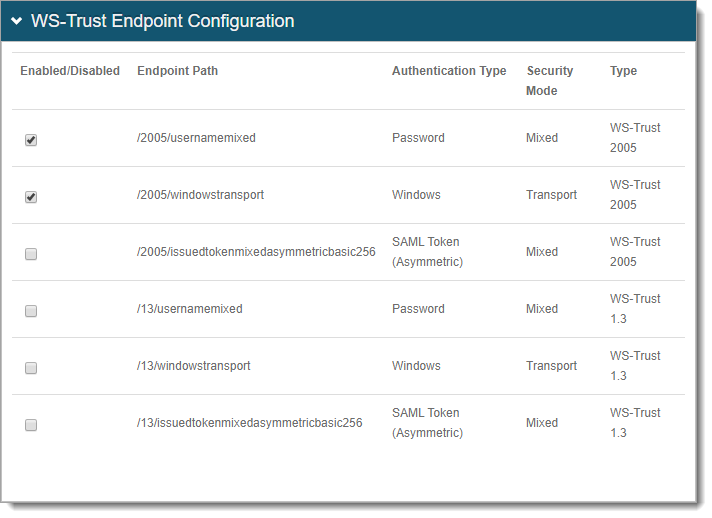Click the Security Mode column header
The width and height of the screenshot is (712, 518).
549,80
